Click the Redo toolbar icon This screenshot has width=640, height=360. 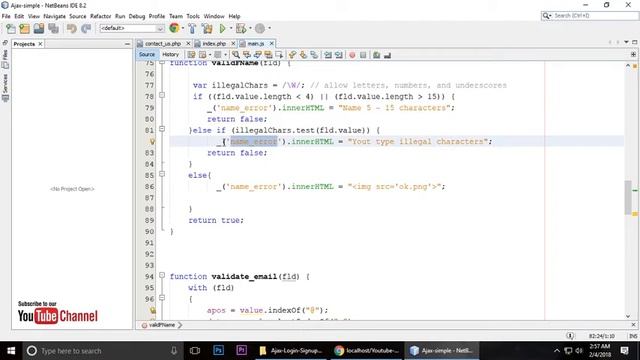tap(86, 28)
